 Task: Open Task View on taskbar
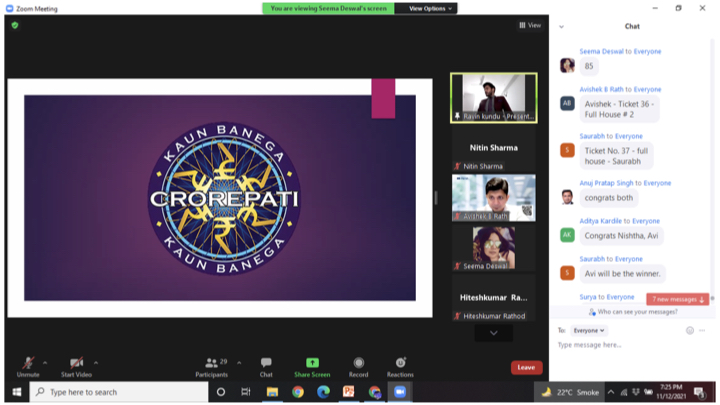[x=246, y=392]
